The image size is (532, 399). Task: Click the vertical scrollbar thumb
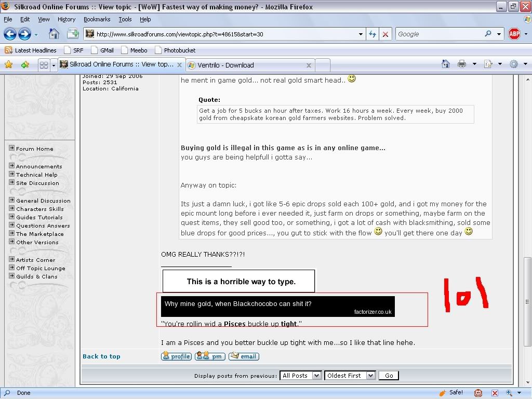(x=527, y=301)
